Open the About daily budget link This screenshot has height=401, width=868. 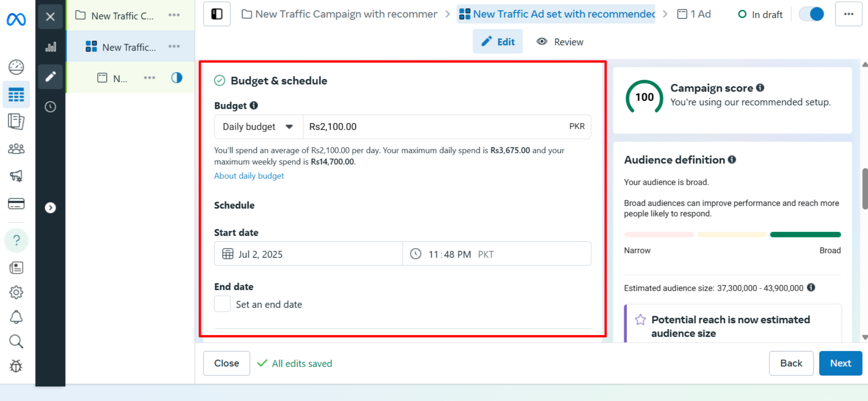[249, 176]
